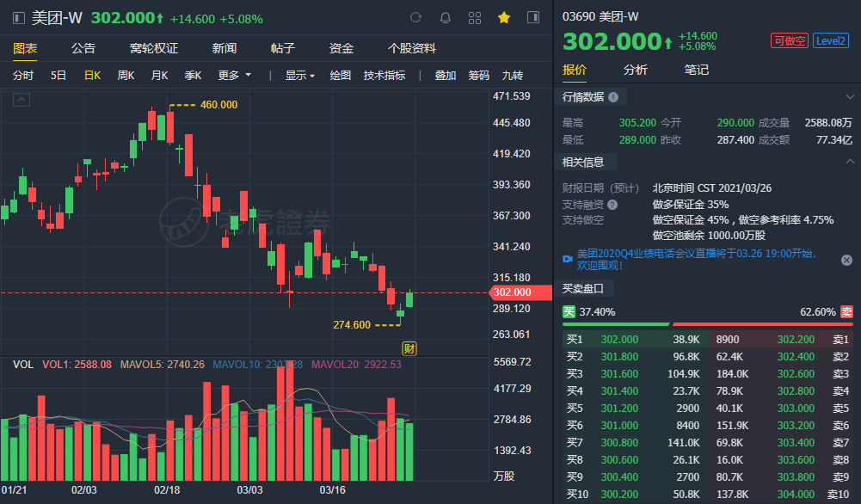861x504 pixels.
Task: Click 卖5 price 303.000
Action: coord(796,409)
